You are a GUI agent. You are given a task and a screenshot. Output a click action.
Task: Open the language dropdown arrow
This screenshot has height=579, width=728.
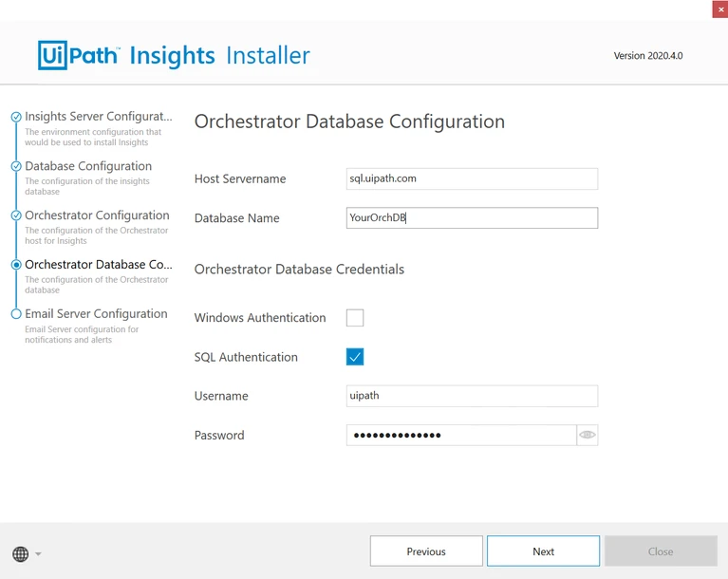coord(38,553)
